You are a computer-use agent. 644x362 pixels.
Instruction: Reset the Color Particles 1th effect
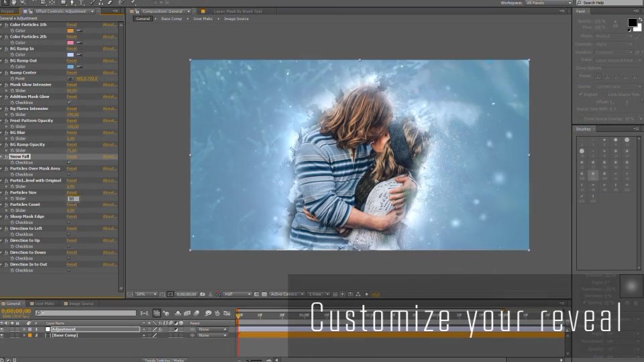point(72,25)
